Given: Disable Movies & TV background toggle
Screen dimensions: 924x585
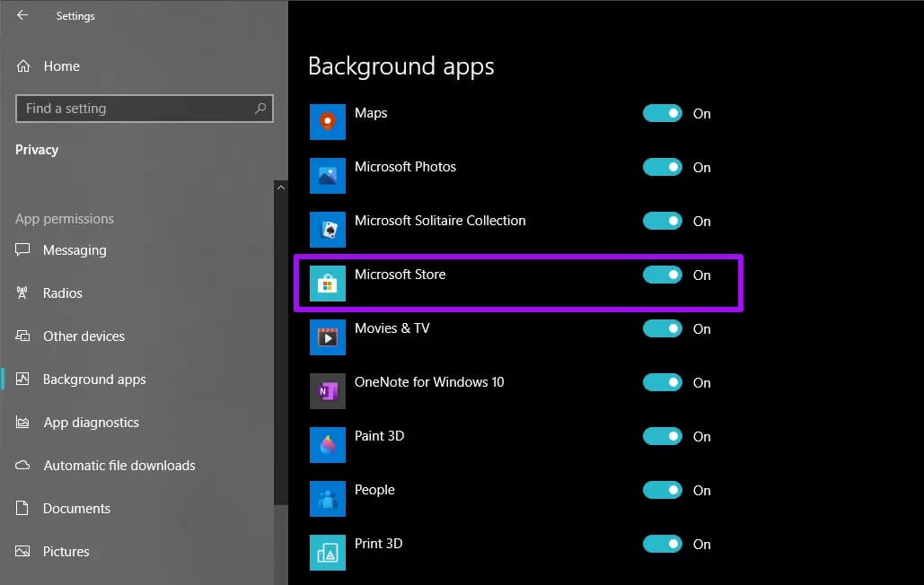Looking at the screenshot, I should coord(663,328).
